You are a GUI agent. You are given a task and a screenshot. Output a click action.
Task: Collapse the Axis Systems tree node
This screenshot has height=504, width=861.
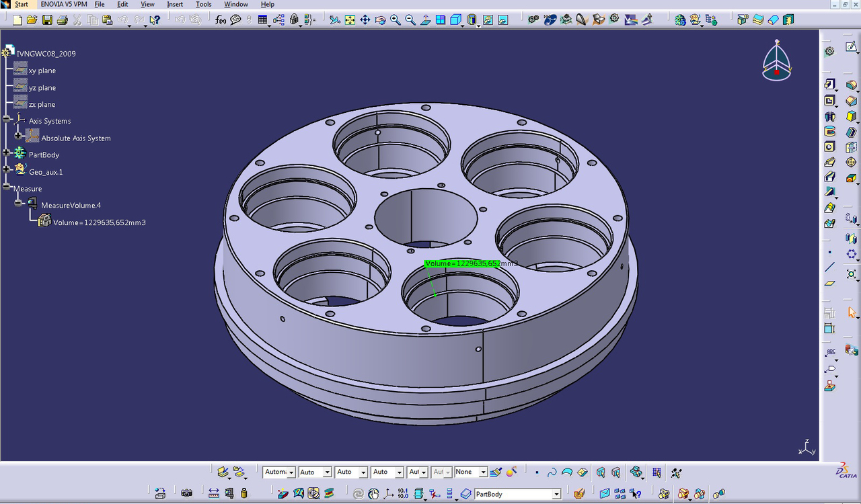coord(7,119)
